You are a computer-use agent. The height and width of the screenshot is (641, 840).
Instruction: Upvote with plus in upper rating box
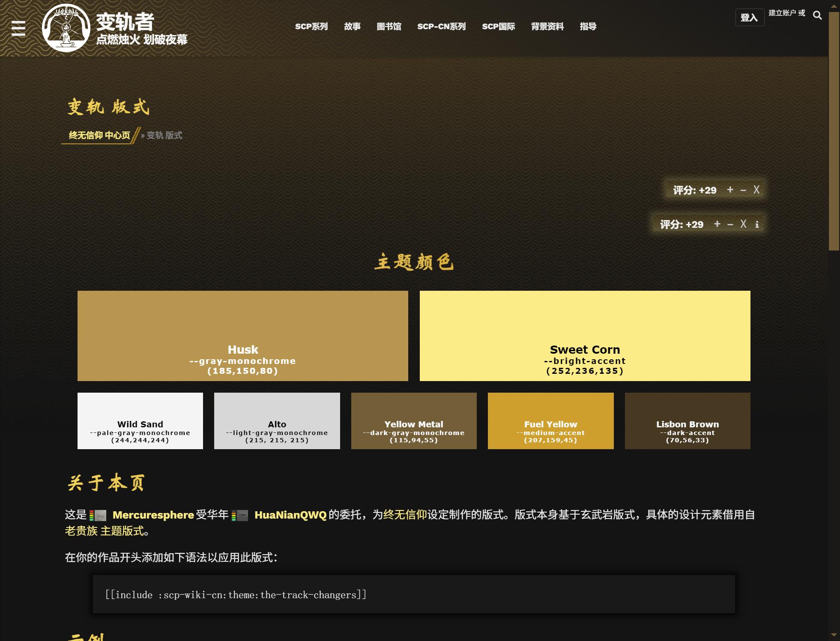pos(730,190)
